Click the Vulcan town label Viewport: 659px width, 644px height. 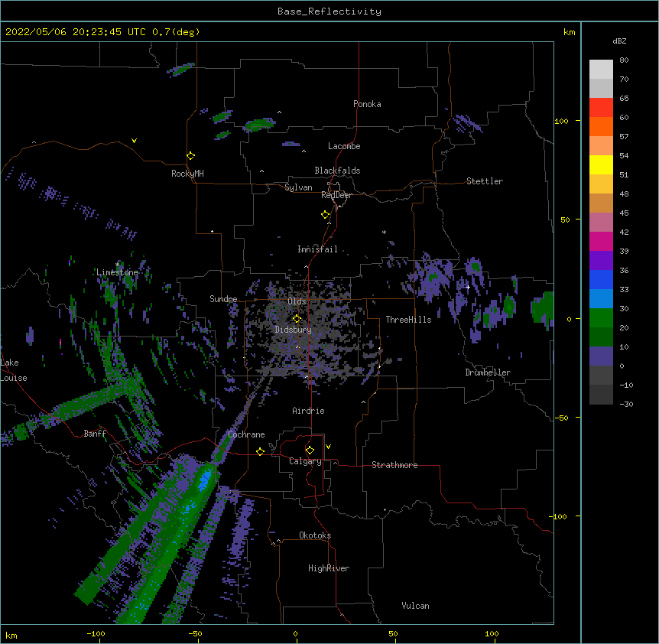point(415,606)
